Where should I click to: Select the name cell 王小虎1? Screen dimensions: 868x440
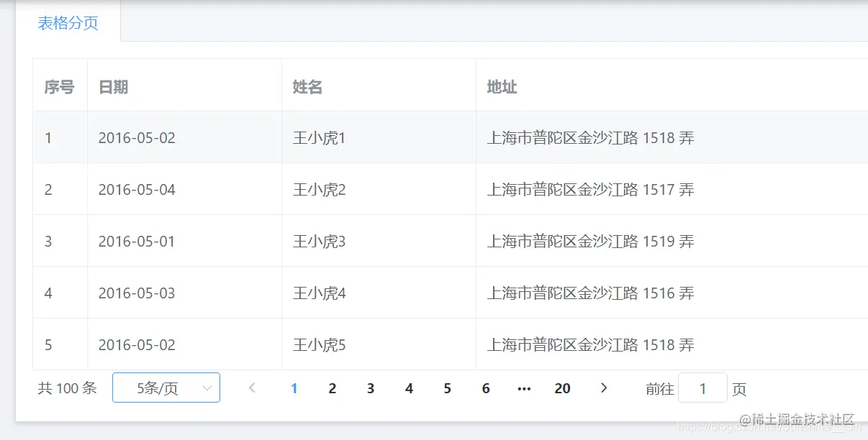click(379, 137)
